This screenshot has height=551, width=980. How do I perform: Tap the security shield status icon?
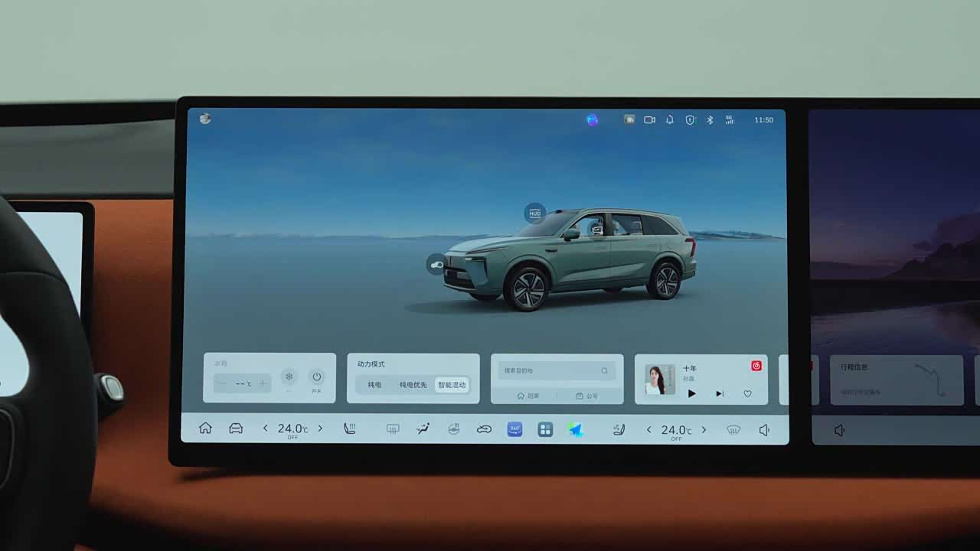690,119
